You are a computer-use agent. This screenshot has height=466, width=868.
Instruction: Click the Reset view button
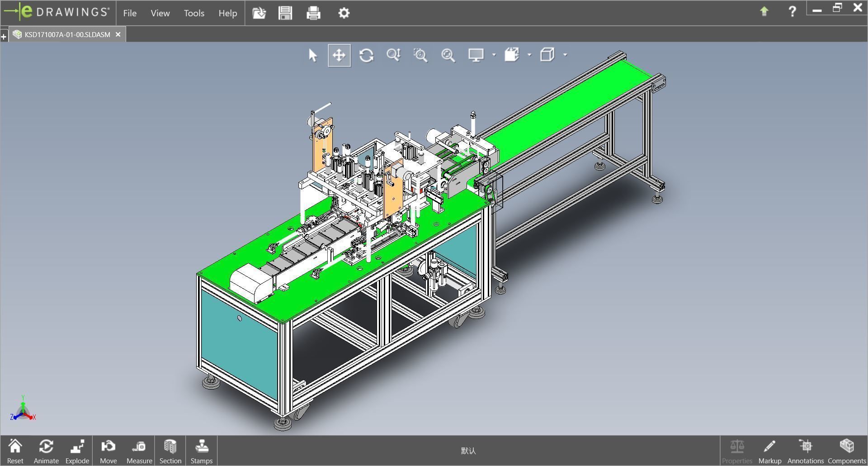15,451
